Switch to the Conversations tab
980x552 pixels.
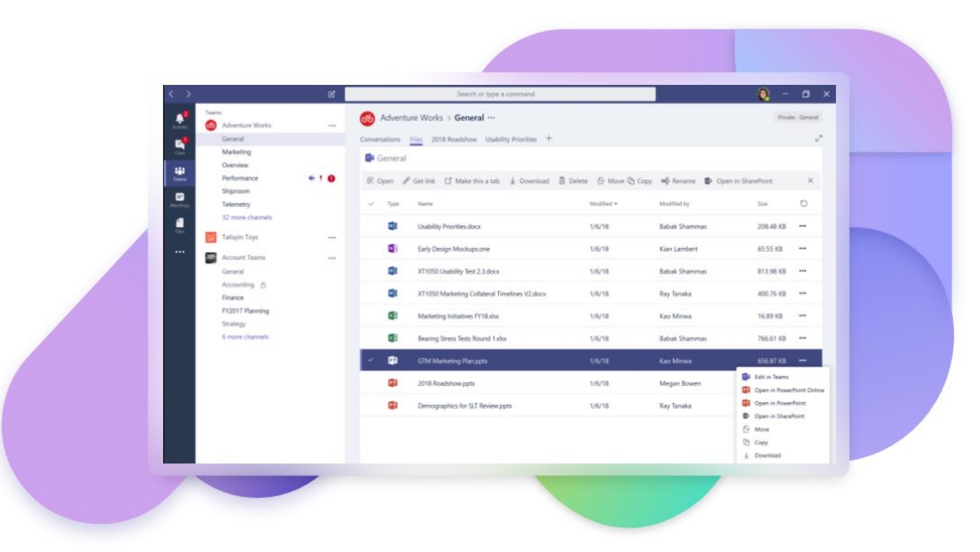(379, 139)
